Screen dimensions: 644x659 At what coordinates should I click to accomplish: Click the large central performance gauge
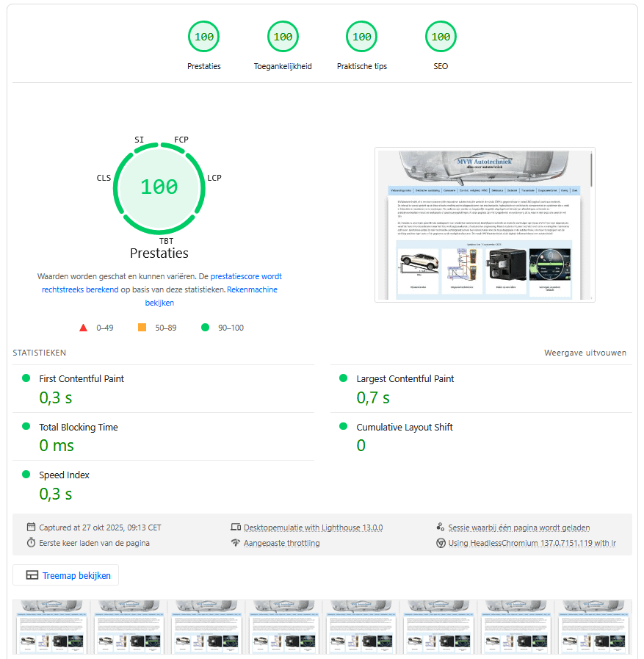(x=159, y=187)
